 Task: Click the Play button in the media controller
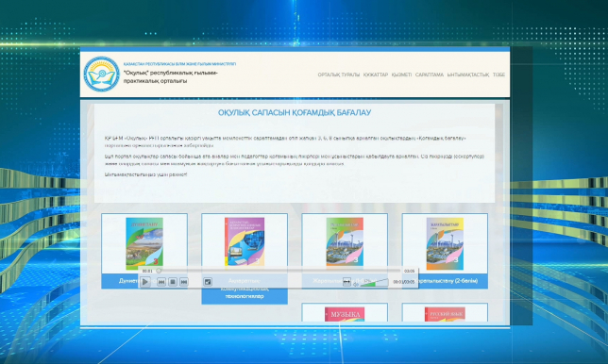[145, 282]
